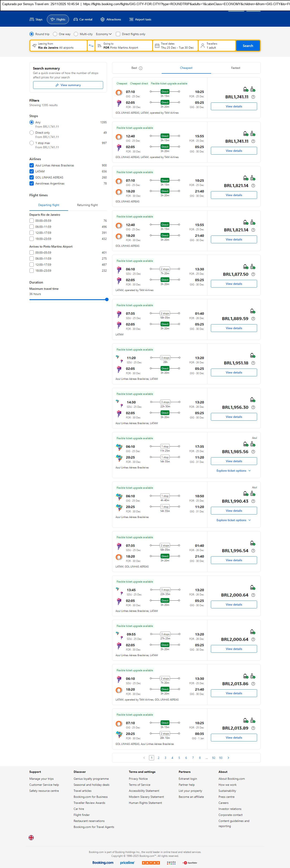Switch to the Fastest sorting tab

[x=235, y=68]
